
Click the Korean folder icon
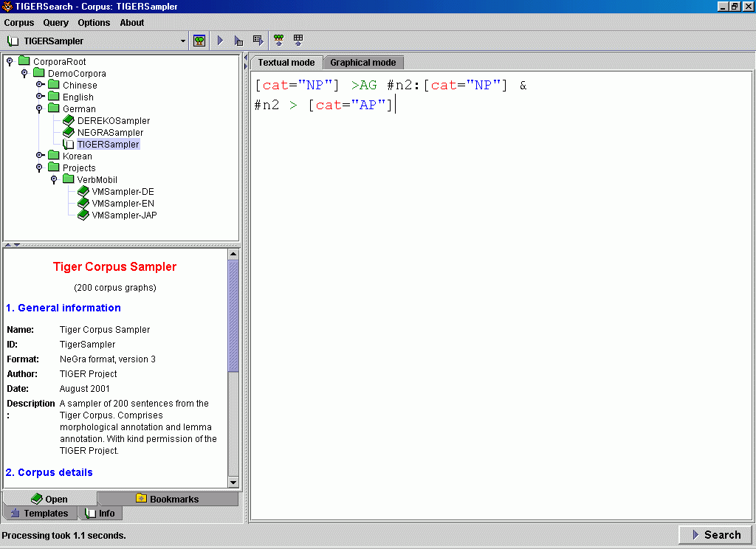click(54, 155)
